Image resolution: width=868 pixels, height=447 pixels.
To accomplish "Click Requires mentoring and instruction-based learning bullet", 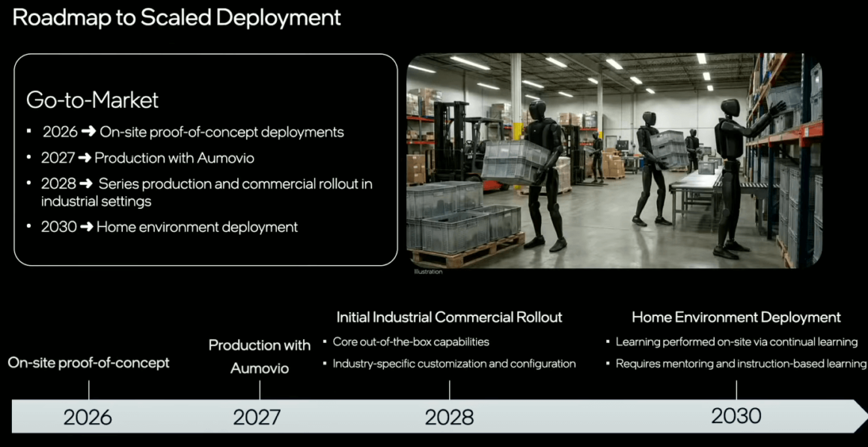I will (740, 364).
